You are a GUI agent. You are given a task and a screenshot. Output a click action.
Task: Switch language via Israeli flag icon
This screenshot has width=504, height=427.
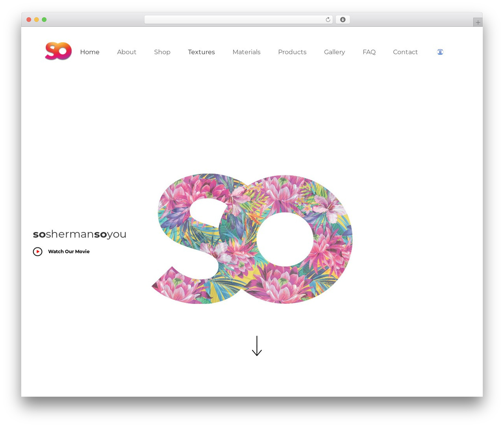440,52
